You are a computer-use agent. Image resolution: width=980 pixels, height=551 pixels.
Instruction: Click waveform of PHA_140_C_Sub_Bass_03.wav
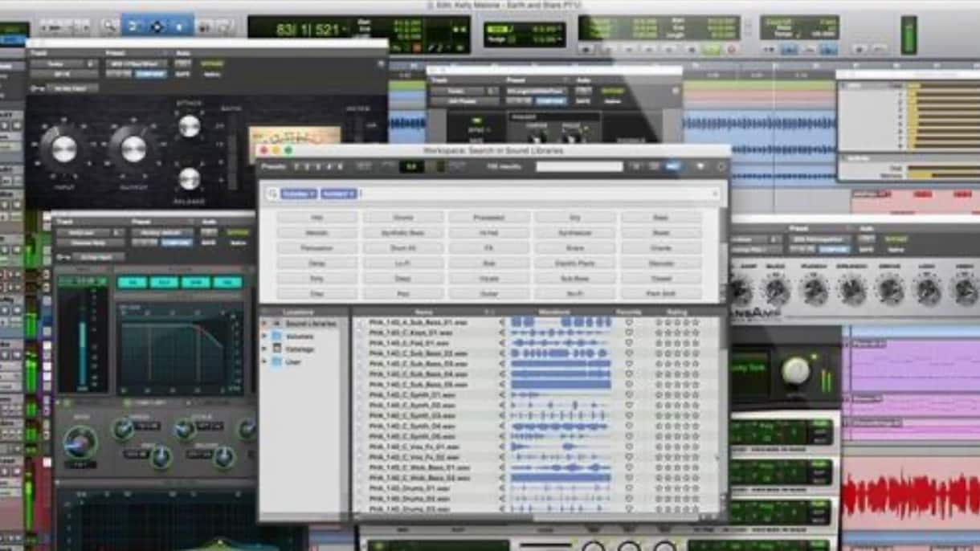coord(561,364)
